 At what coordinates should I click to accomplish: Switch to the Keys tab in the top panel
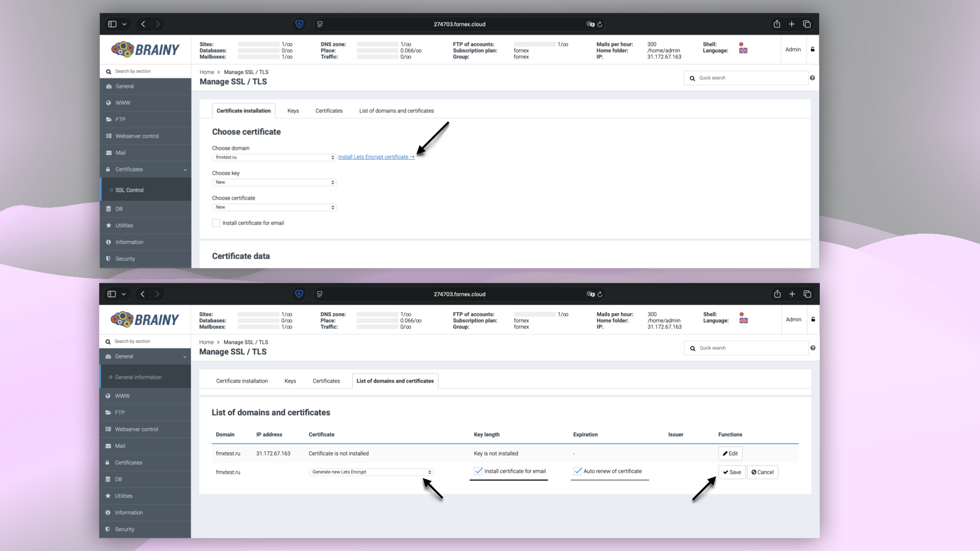tap(293, 111)
